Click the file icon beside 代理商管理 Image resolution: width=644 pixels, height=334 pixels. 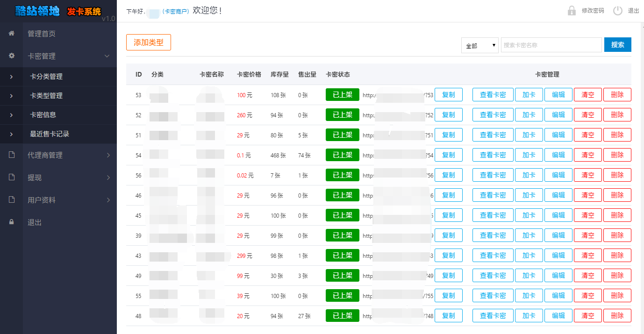coord(12,155)
